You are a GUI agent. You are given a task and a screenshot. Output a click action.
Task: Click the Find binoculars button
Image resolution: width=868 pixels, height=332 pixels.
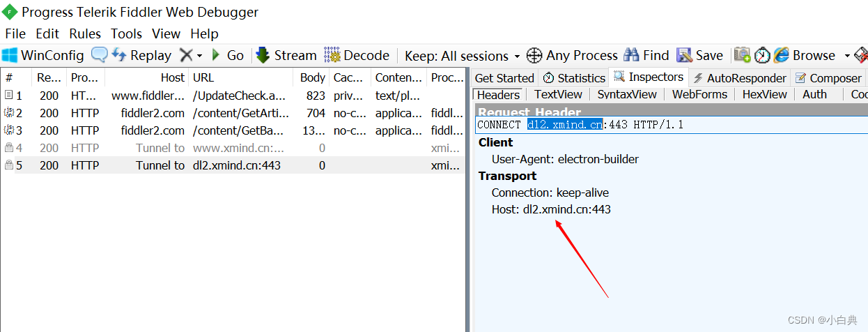click(646, 55)
